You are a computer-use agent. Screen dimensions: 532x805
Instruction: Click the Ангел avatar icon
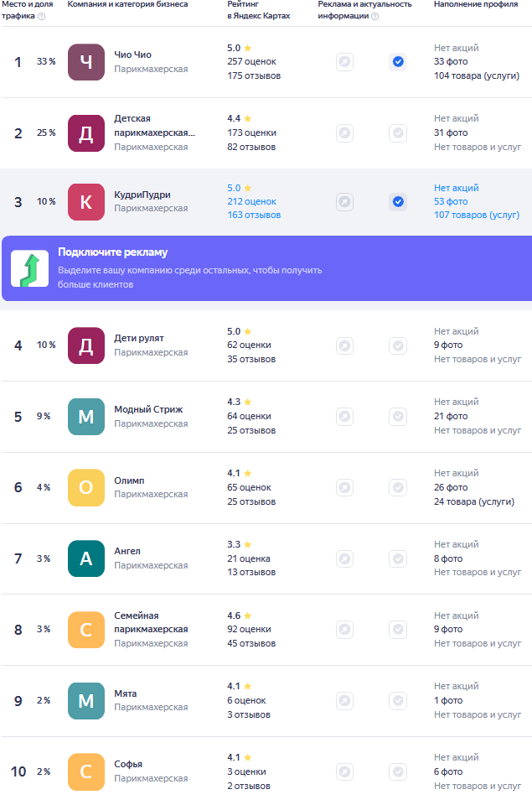[86, 558]
